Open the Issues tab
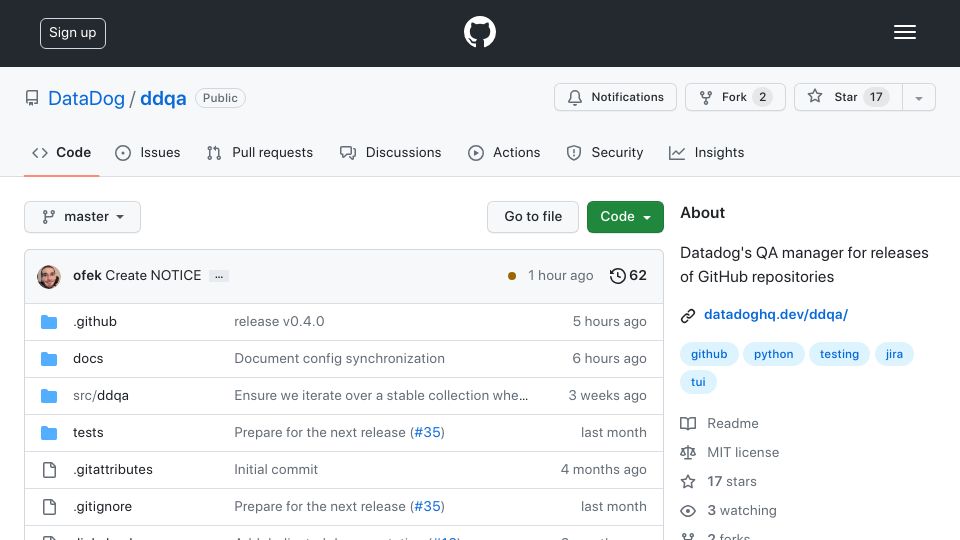The height and width of the screenshot is (540, 960). (x=148, y=152)
